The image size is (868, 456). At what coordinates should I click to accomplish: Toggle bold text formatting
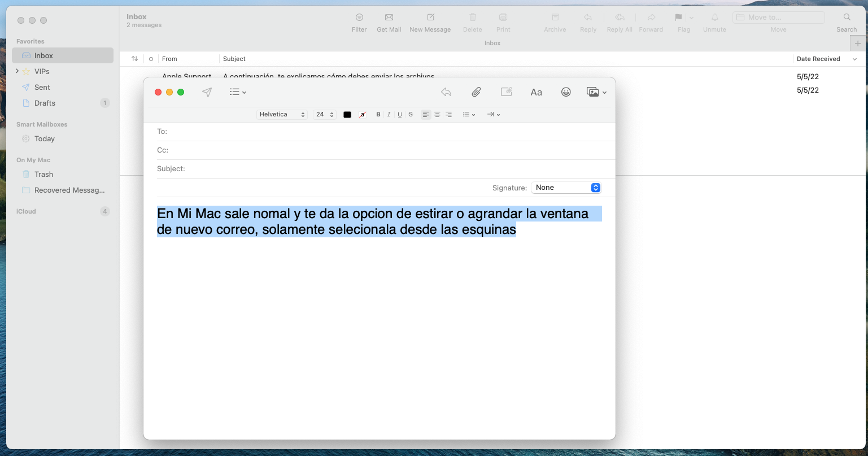coord(378,115)
